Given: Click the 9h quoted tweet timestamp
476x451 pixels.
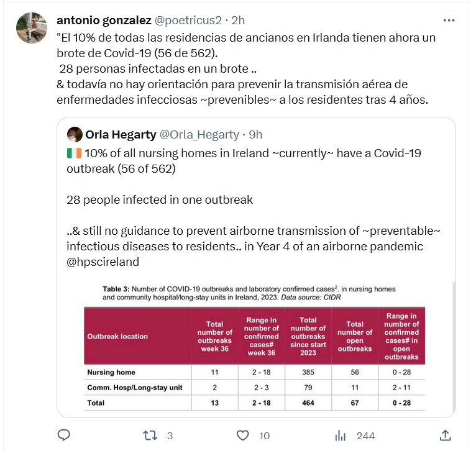Looking at the screenshot, I should (255, 134).
